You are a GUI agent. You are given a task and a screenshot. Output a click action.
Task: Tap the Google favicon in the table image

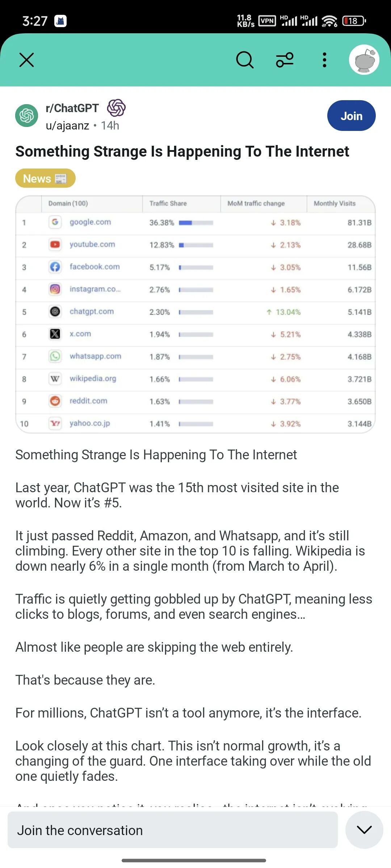click(x=55, y=222)
